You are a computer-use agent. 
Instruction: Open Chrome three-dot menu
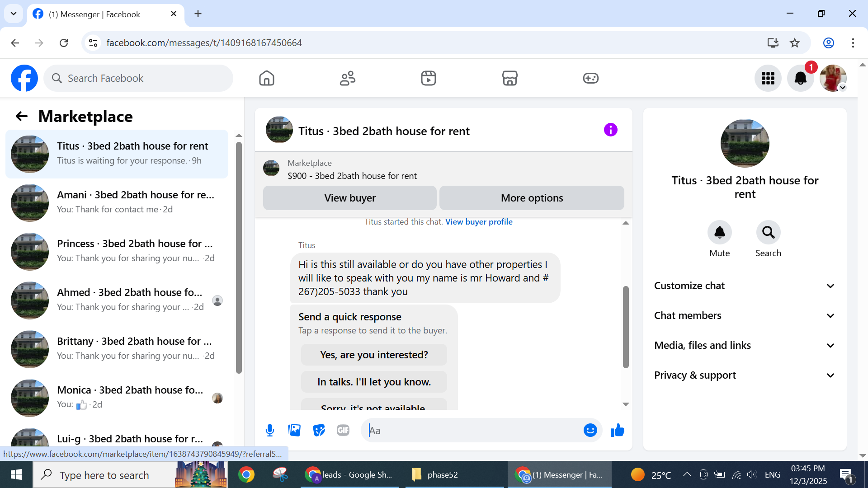853,43
